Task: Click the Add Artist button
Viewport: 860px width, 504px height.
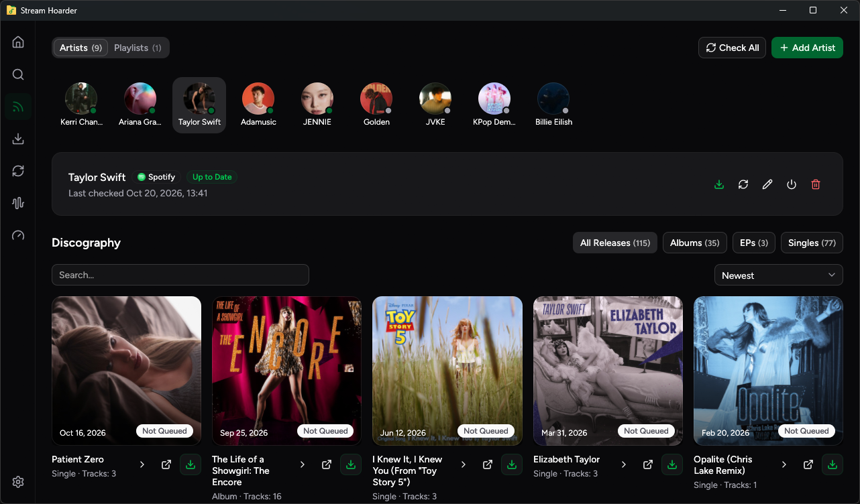Action: coord(807,48)
